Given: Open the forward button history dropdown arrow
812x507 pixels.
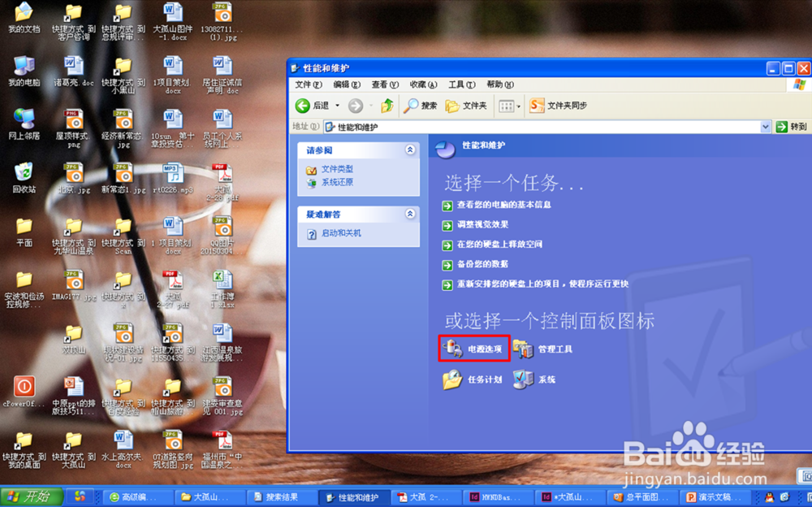Looking at the screenshot, I should 371,106.
